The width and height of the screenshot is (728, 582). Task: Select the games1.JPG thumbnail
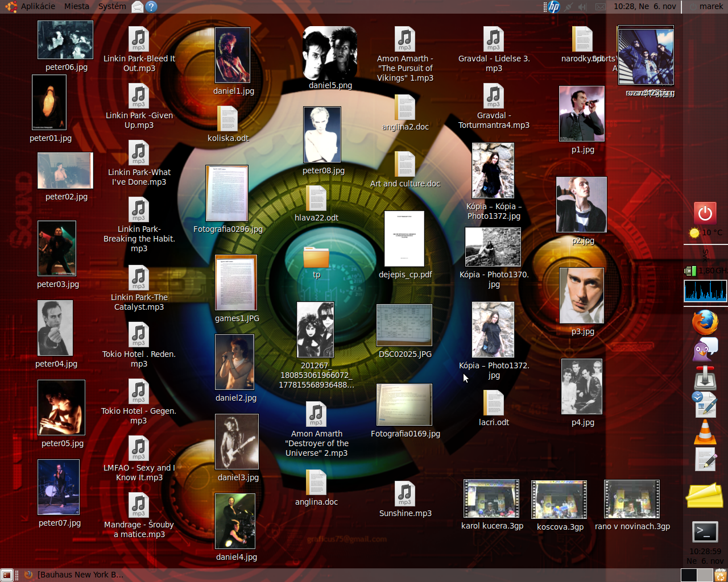236,282
